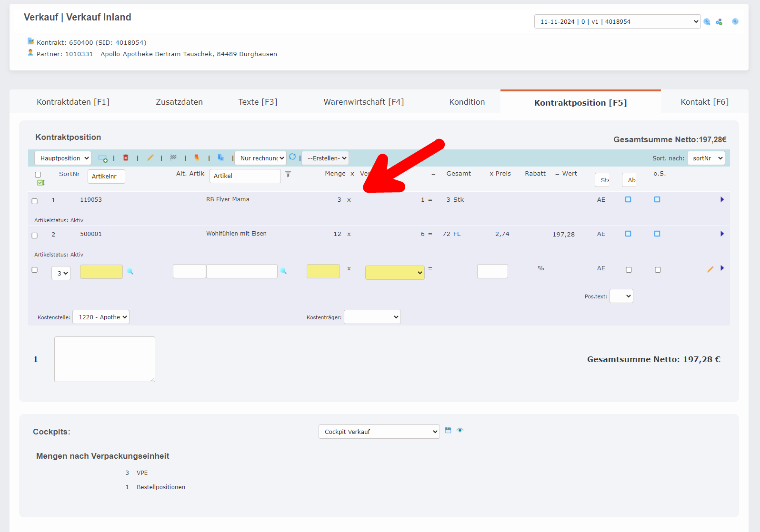Switch to the Warenwirtschaft [F4] tab

click(363, 102)
